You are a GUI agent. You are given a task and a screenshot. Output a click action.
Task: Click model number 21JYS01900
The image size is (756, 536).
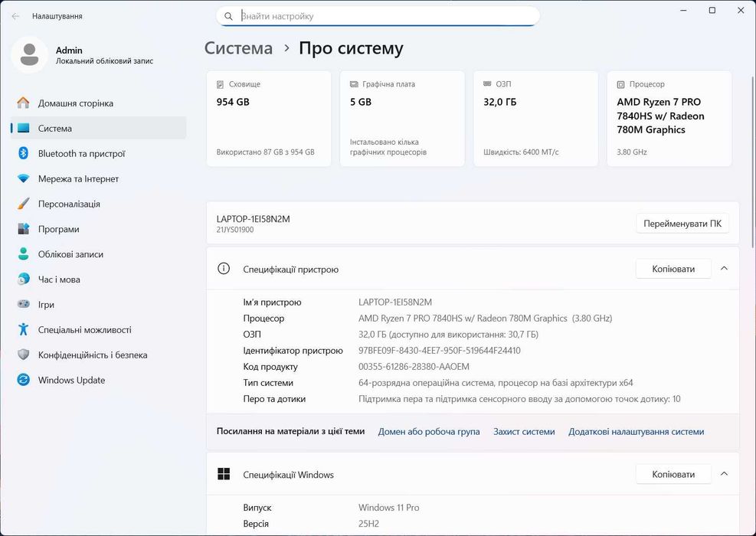coord(235,230)
